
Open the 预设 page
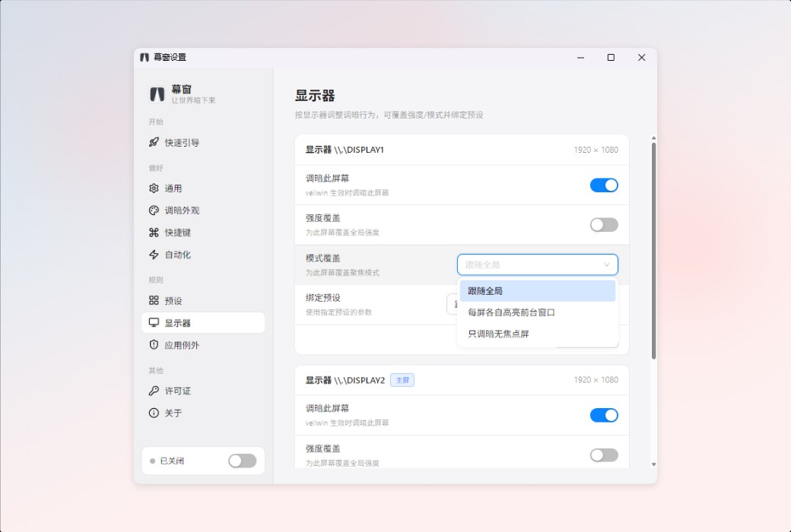(x=203, y=300)
